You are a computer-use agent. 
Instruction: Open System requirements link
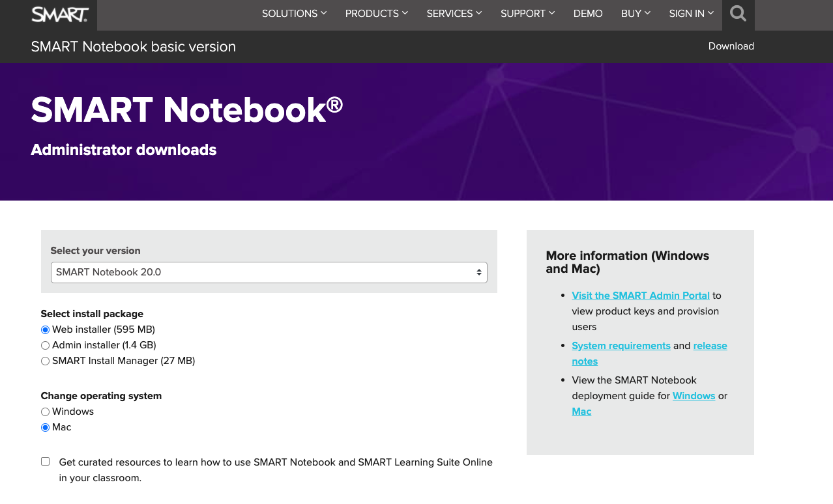[621, 346]
